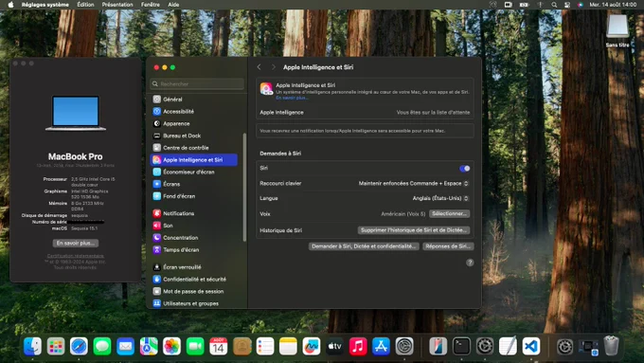Click the Certification réglementaire link
Image resolution: width=644 pixels, height=363 pixels.
click(x=76, y=256)
